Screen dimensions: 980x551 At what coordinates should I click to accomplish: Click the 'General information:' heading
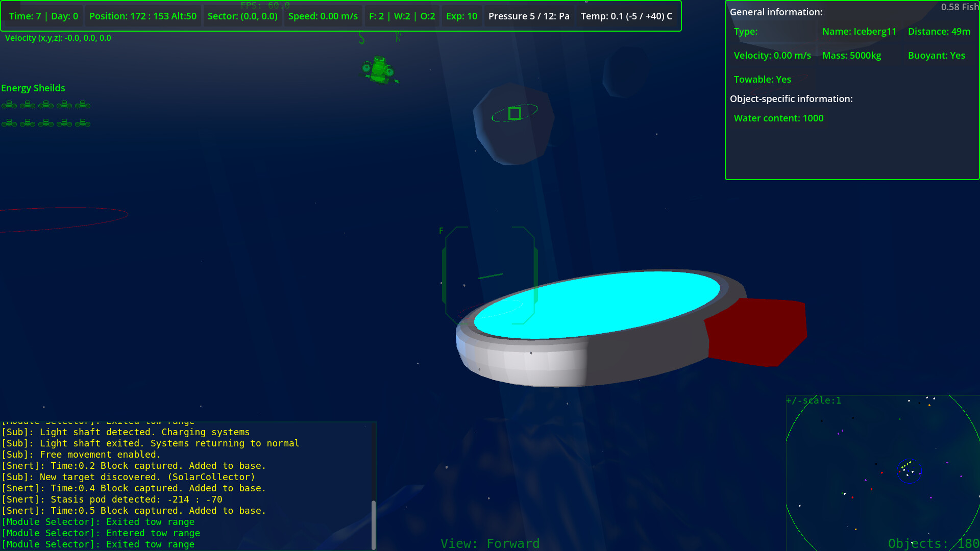(776, 12)
